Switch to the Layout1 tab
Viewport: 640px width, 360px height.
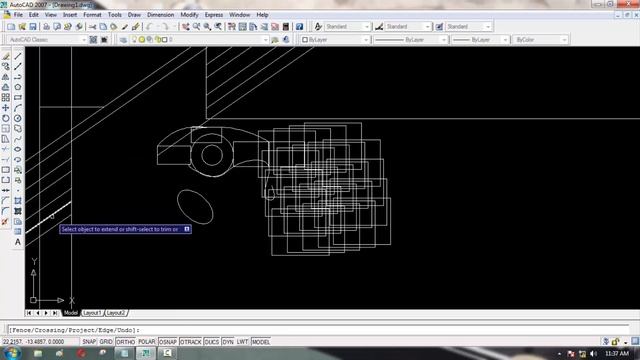pos(92,313)
